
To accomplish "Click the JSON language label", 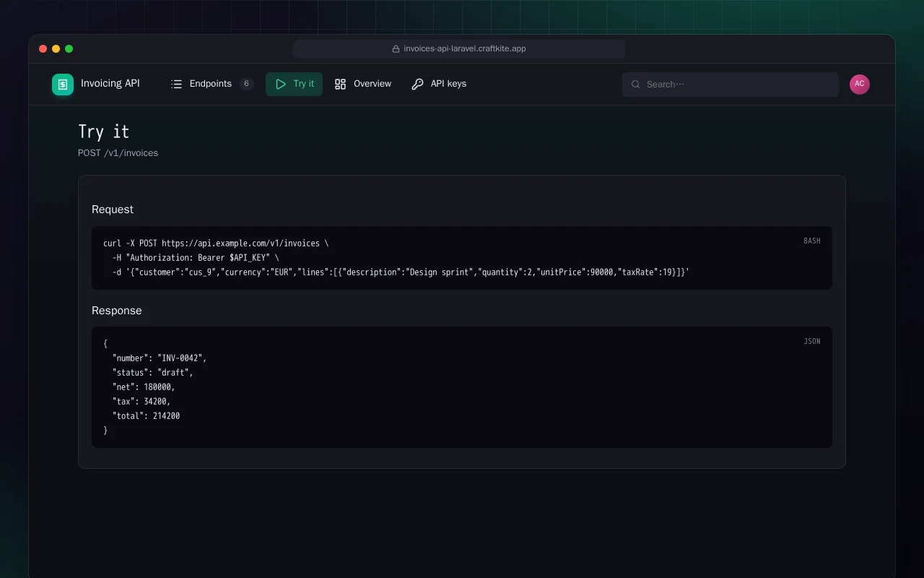I will [x=812, y=341].
